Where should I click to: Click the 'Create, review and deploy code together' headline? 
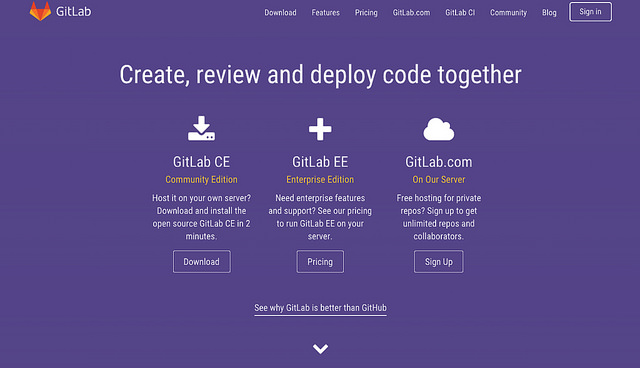[320, 75]
